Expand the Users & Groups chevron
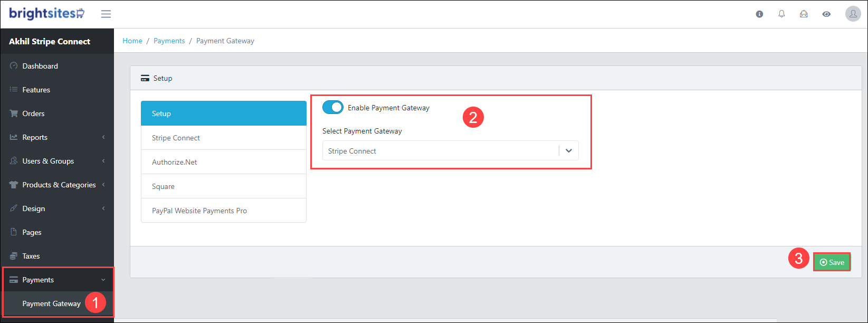Viewport: 868px width, 323px height. coord(103,161)
